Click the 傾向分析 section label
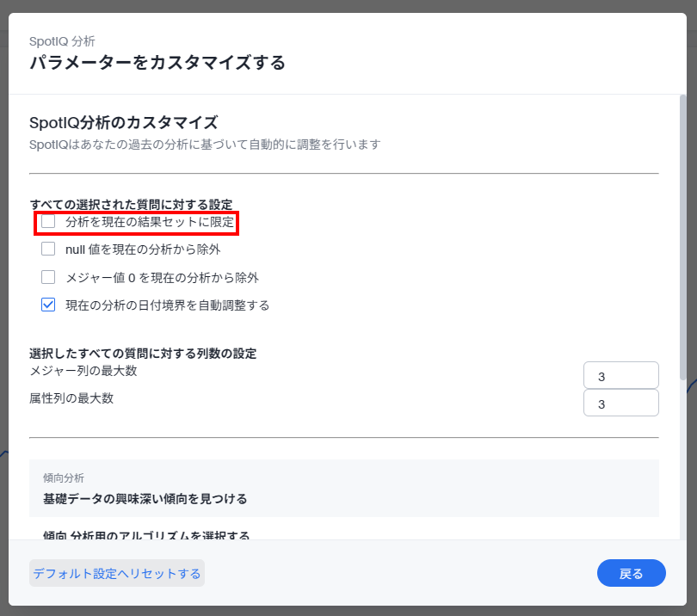Viewport: 697px width, 616px height. click(x=64, y=477)
